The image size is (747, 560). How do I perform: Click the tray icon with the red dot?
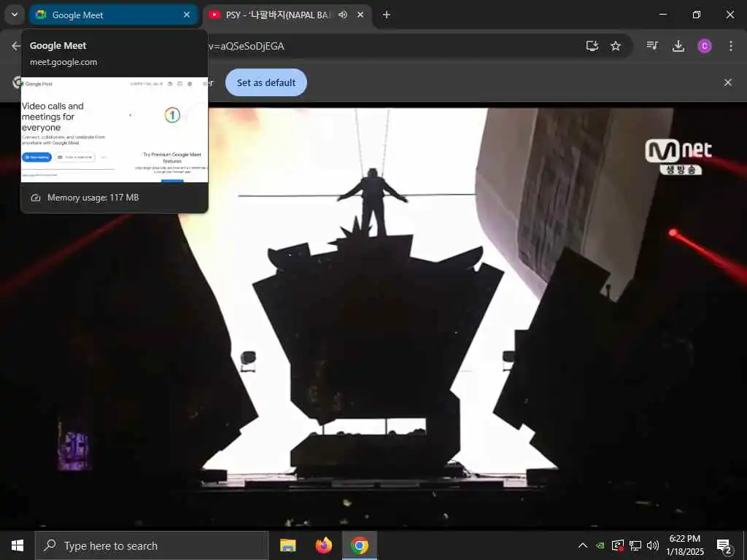[618, 545]
